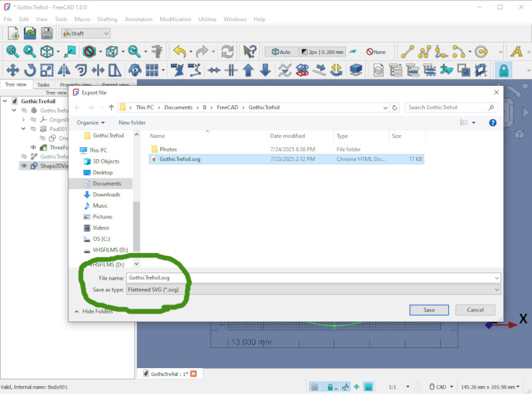Click the Open document icon
The height and width of the screenshot is (394, 532).
click(30, 33)
